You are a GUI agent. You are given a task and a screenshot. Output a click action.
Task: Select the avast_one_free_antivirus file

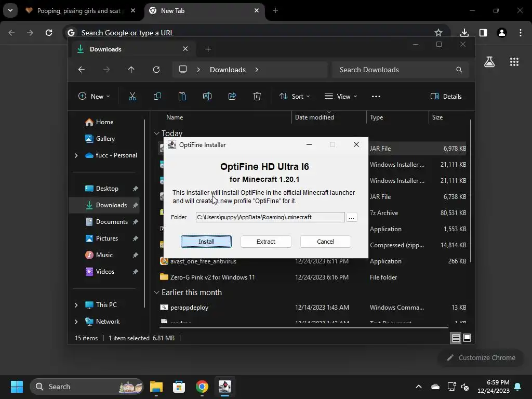click(x=204, y=261)
